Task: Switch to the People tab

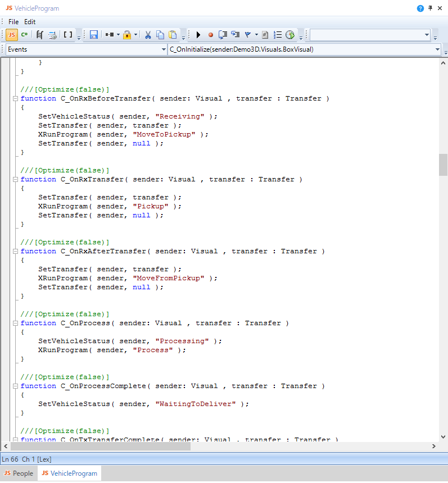Action: click(x=19, y=473)
